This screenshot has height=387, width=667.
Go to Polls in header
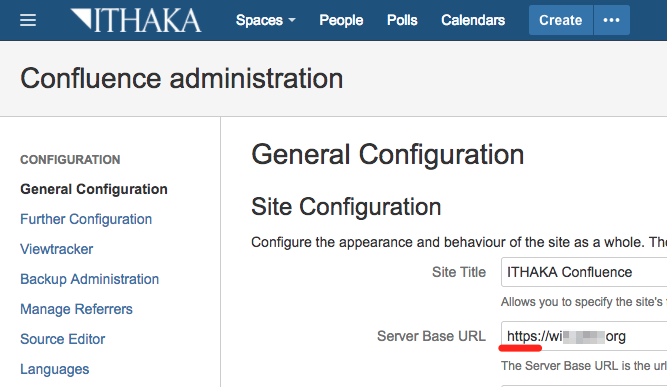[402, 20]
